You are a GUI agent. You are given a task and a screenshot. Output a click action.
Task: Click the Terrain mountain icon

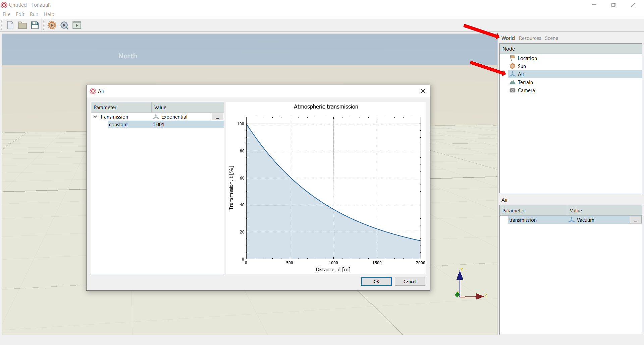(x=513, y=82)
